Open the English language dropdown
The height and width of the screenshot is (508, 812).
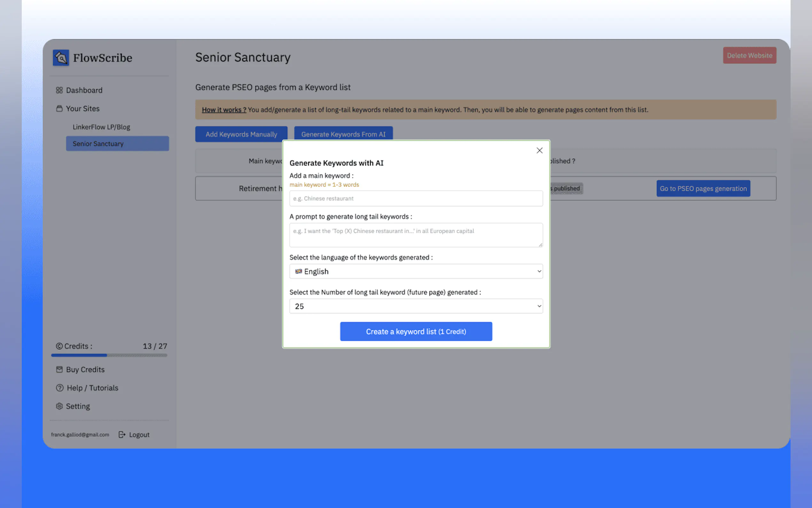click(x=416, y=272)
